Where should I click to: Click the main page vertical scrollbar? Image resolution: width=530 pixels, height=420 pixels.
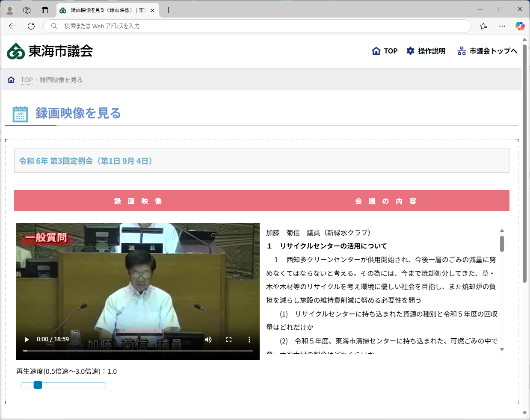coord(524,163)
